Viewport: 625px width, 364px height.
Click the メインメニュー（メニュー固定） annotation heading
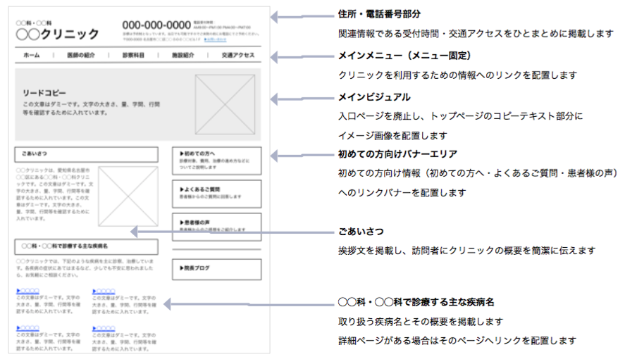(x=404, y=56)
